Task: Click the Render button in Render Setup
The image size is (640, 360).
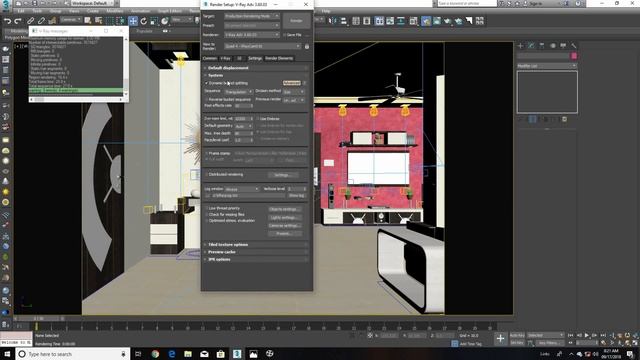Action: 296,21
